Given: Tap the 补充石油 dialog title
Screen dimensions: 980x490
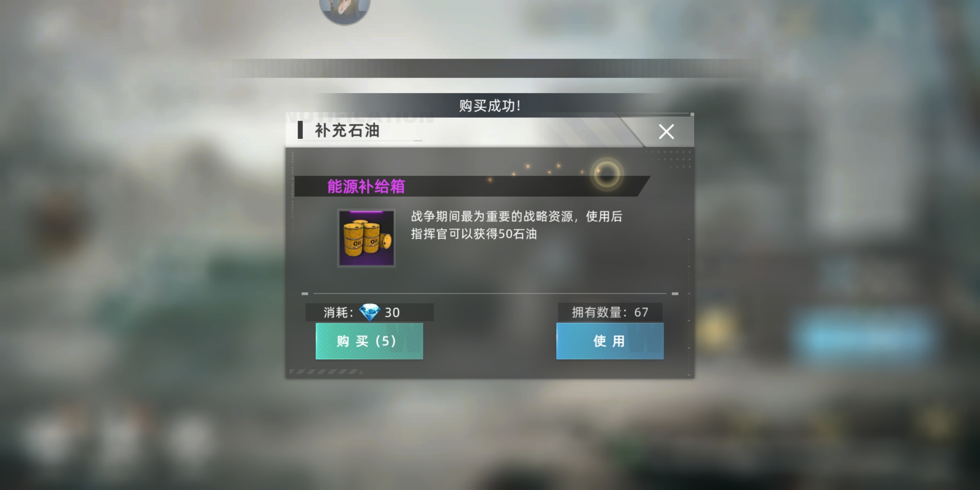Looking at the screenshot, I should coord(347,131).
